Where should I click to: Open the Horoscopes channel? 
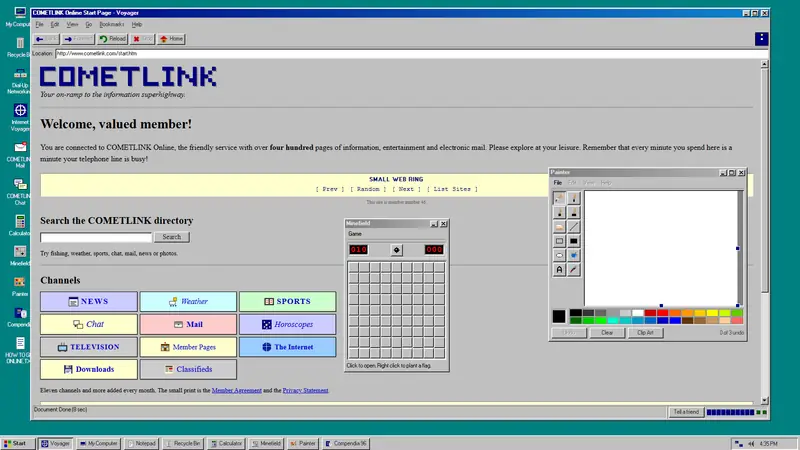288,324
